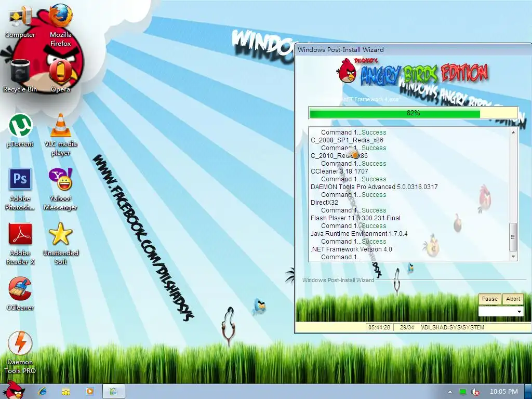The height and width of the screenshot is (399, 532).
Task: Click the green tray icon
Action: [463, 392]
